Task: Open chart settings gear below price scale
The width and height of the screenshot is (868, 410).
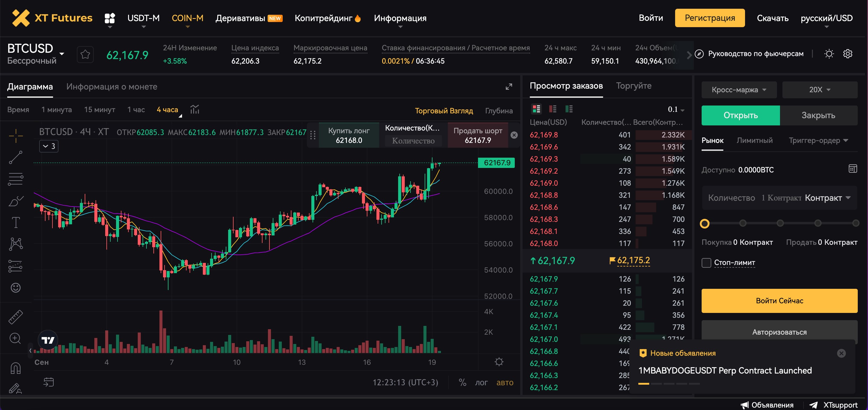Action: point(499,362)
